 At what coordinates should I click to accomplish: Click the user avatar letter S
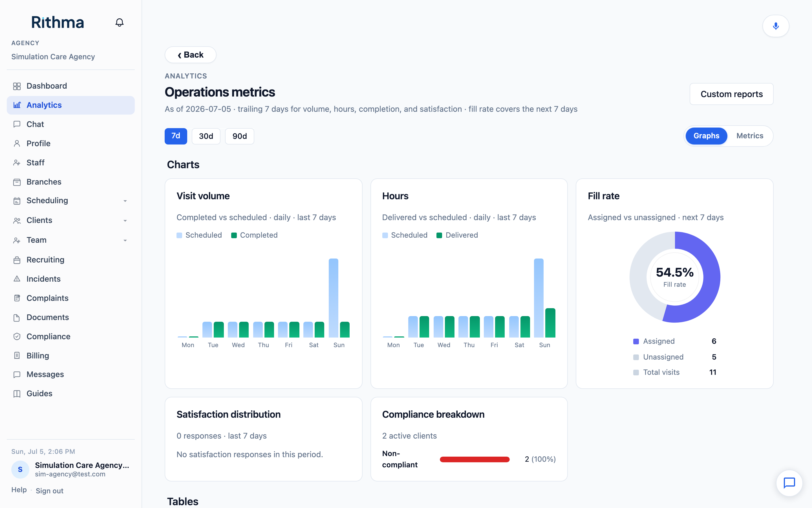point(20,469)
